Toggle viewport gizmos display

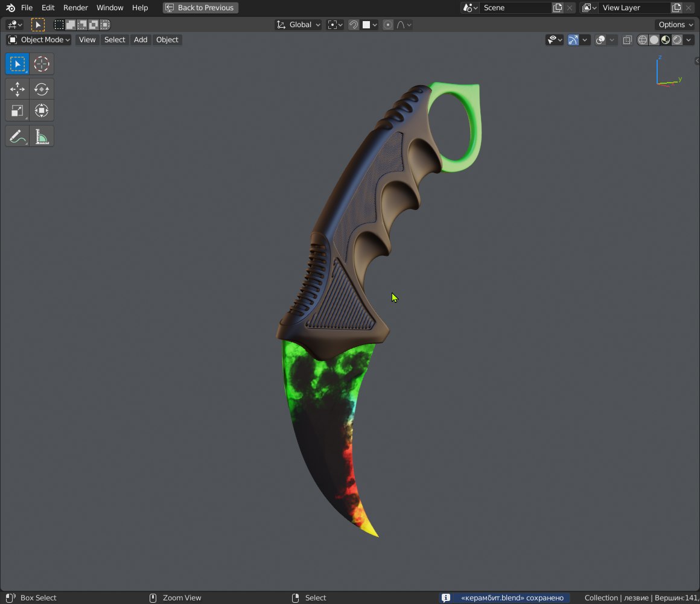click(x=573, y=40)
